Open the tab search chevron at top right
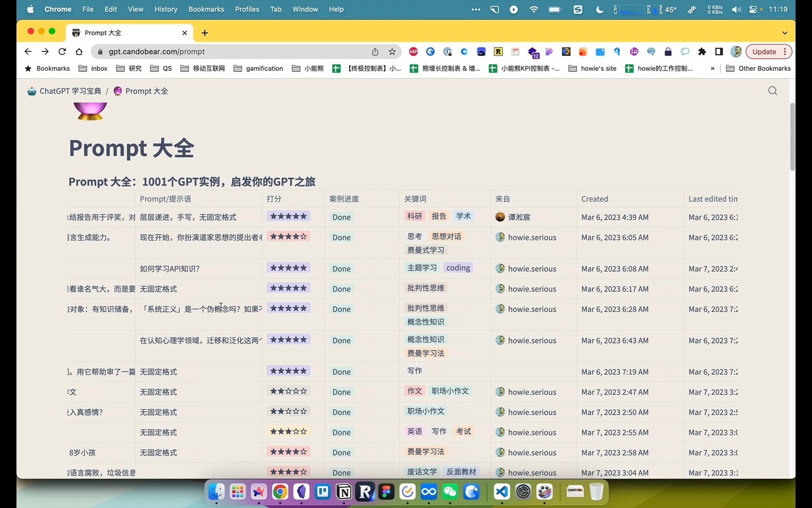This screenshot has height=508, width=812. click(785, 33)
